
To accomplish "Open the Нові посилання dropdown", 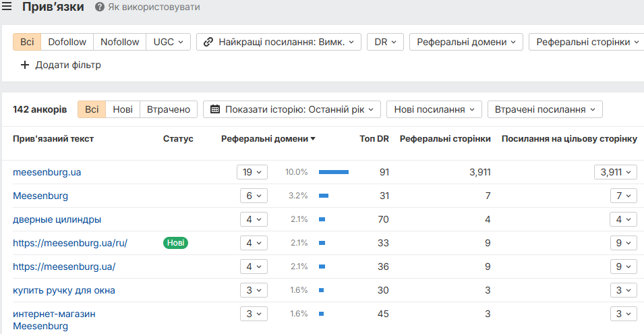I will pos(434,109).
